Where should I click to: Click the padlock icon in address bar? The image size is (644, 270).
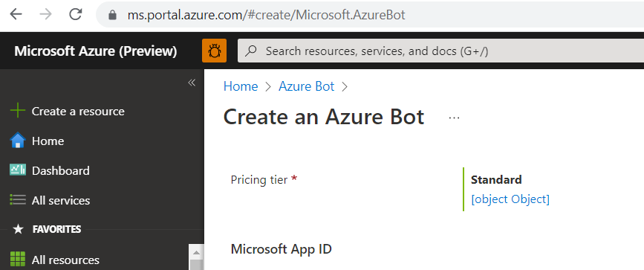[112, 15]
